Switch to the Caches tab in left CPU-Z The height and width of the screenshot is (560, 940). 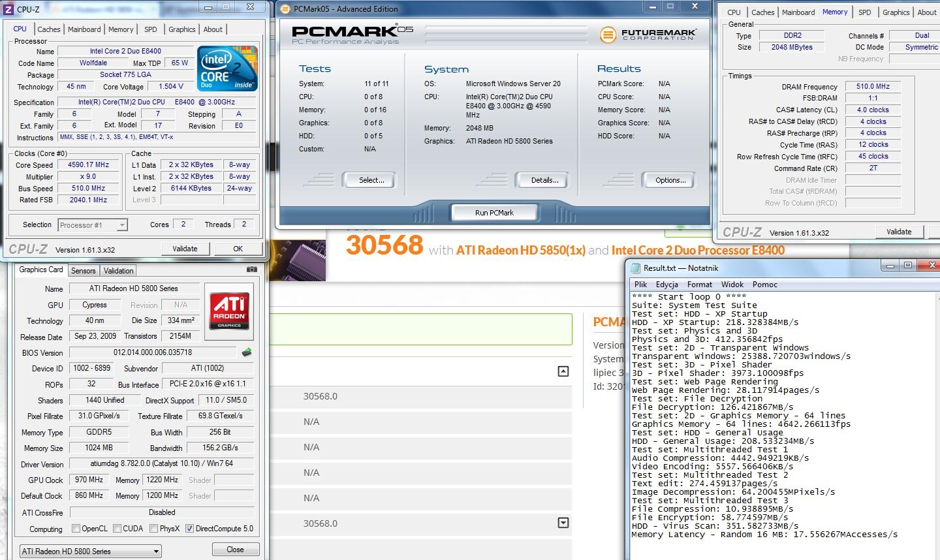[x=49, y=29]
